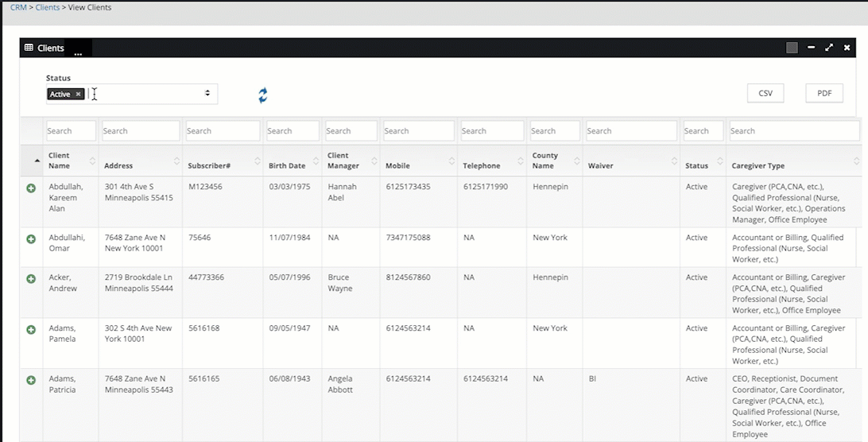Focus the Client Manager search field
Image resolution: width=868 pixels, height=442 pixels.
[x=351, y=130]
